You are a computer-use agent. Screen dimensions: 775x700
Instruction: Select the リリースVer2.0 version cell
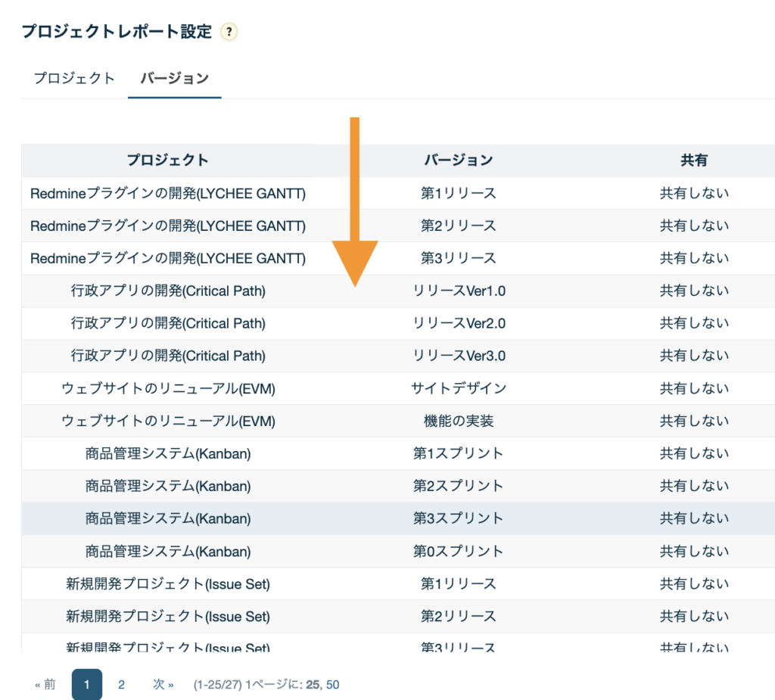click(x=459, y=323)
